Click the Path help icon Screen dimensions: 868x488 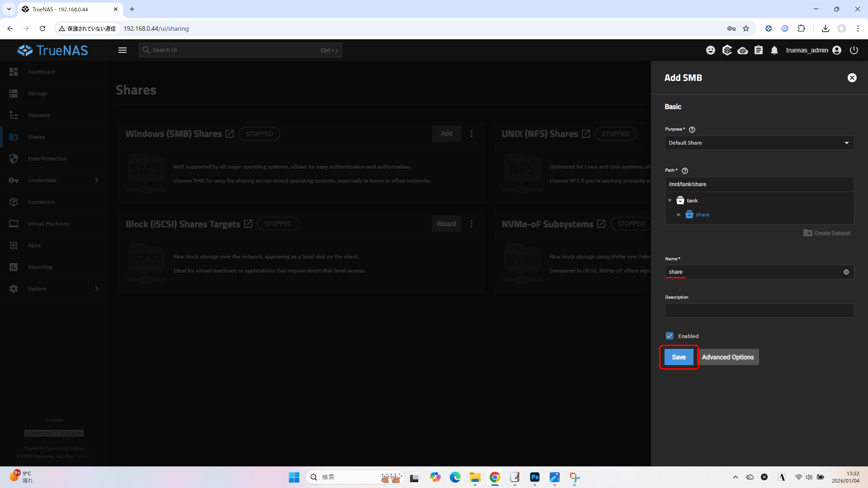pyautogui.click(x=684, y=171)
